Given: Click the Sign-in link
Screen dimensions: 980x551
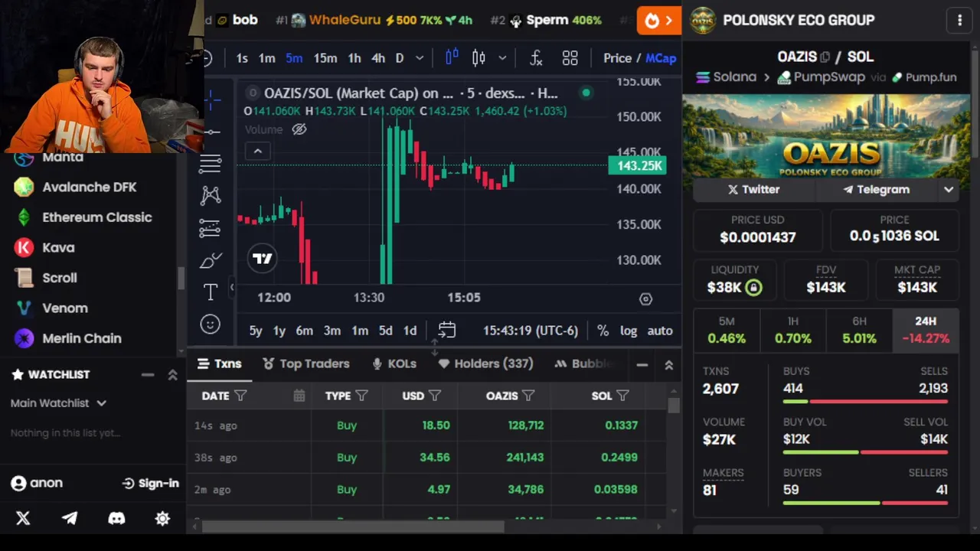Looking at the screenshot, I should pos(150,483).
